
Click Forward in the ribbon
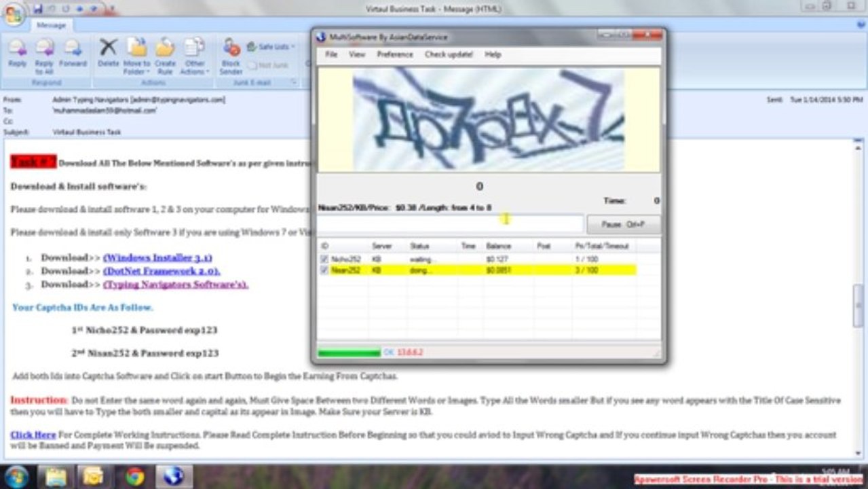73,55
